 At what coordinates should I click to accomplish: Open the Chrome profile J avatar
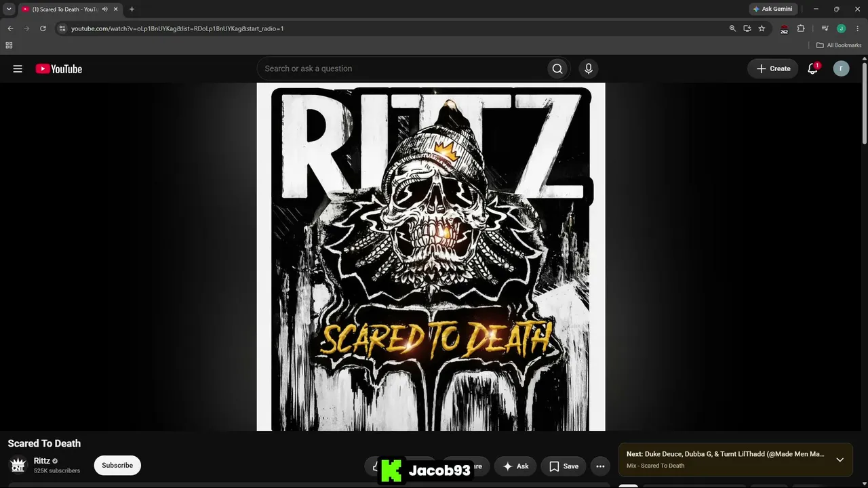click(841, 28)
